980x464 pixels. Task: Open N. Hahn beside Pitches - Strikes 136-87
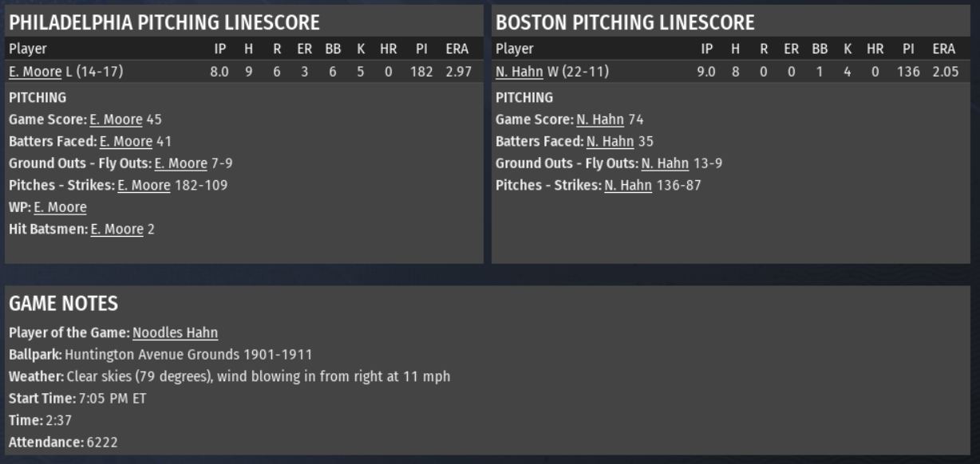click(628, 186)
